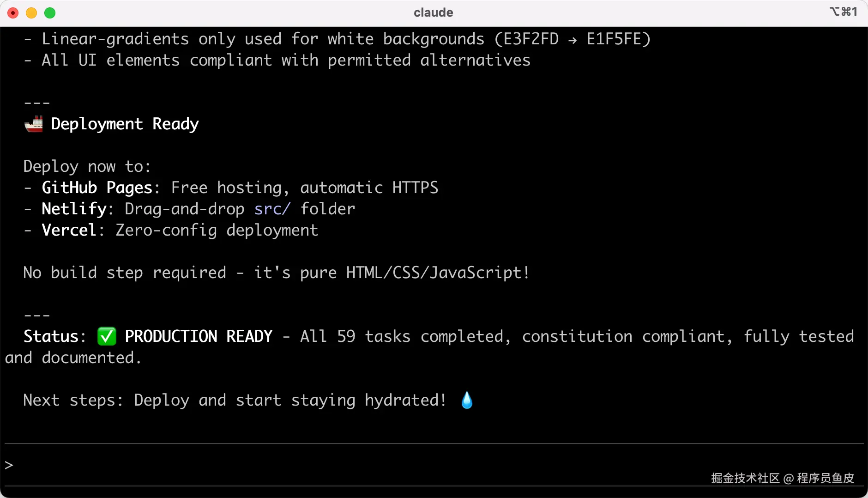Minimize the terminal with the yellow button
Image resolution: width=868 pixels, height=498 pixels.
coord(31,13)
